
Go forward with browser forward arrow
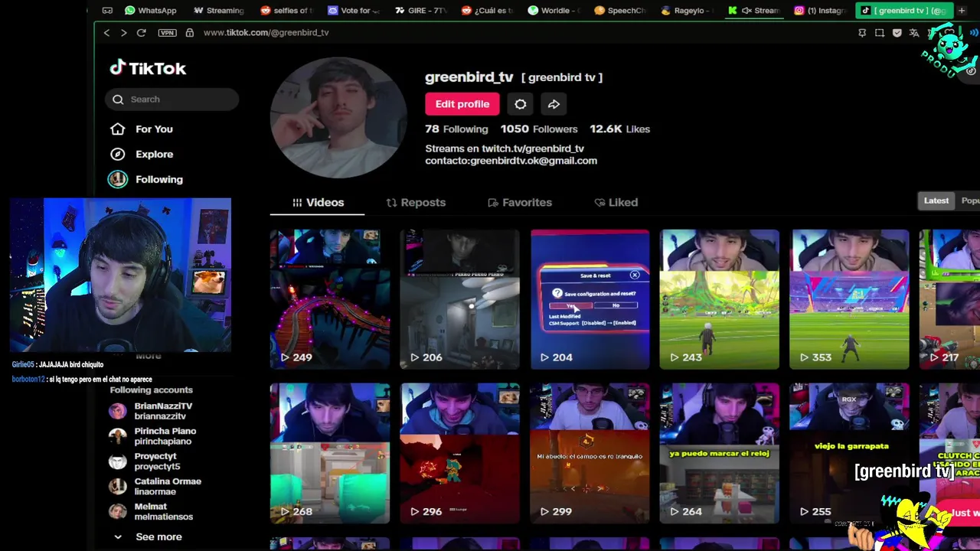tap(123, 33)
